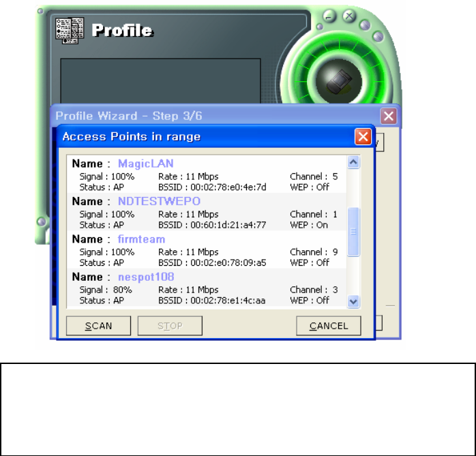Click the Profile list icon in header
476x456 pixels.
click(x=70, y=31)
